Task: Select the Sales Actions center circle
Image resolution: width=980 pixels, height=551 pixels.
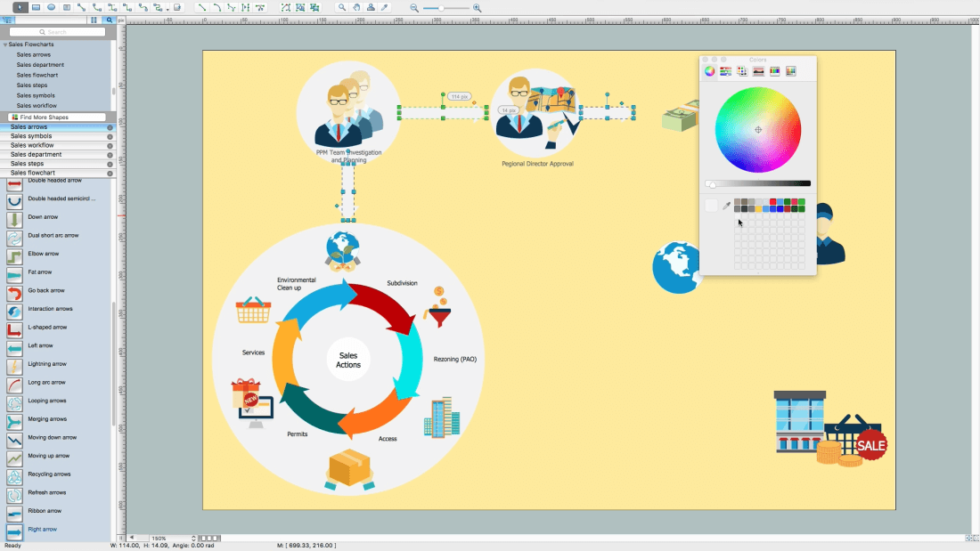Action: pyautogui.click(x=348, y=361)
